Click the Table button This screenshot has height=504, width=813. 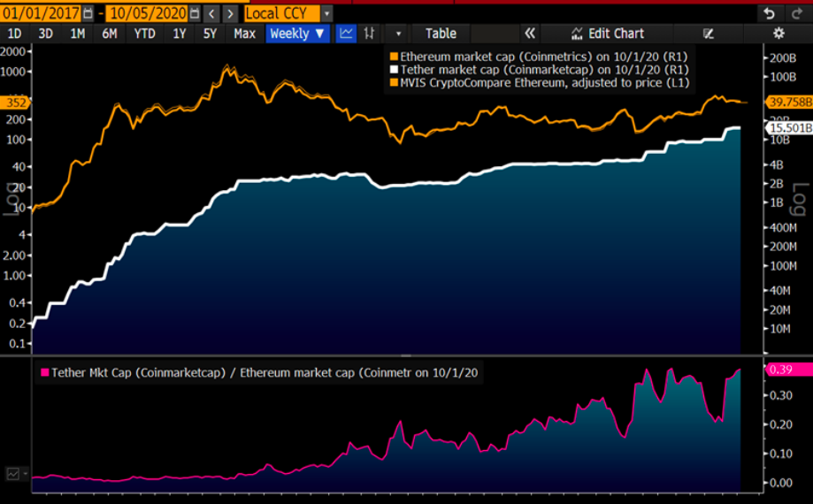coord(441,34)
